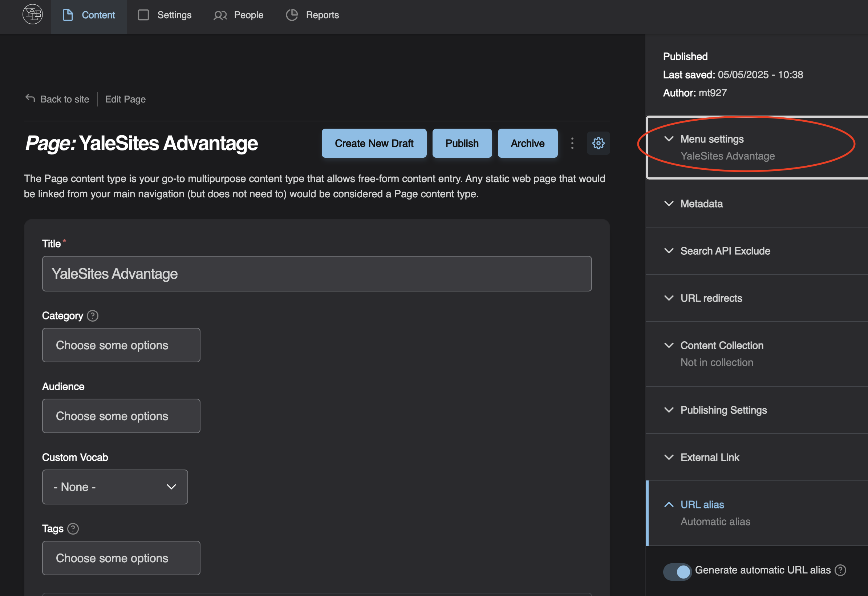Click the Published status text

click(x=685, y=56)
